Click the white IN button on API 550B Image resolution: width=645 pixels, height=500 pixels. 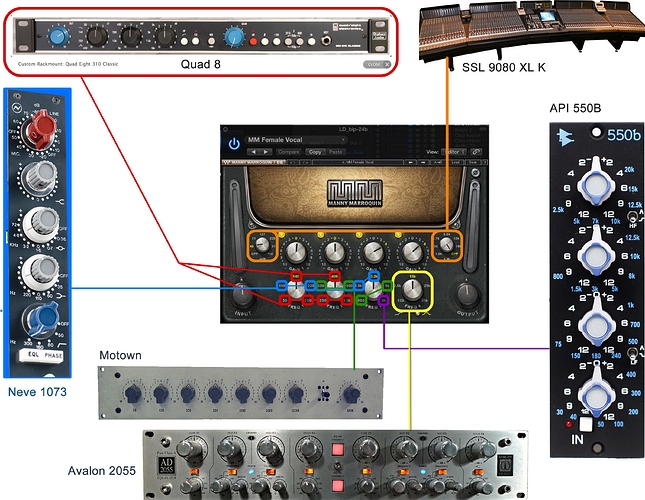(586, 424)
